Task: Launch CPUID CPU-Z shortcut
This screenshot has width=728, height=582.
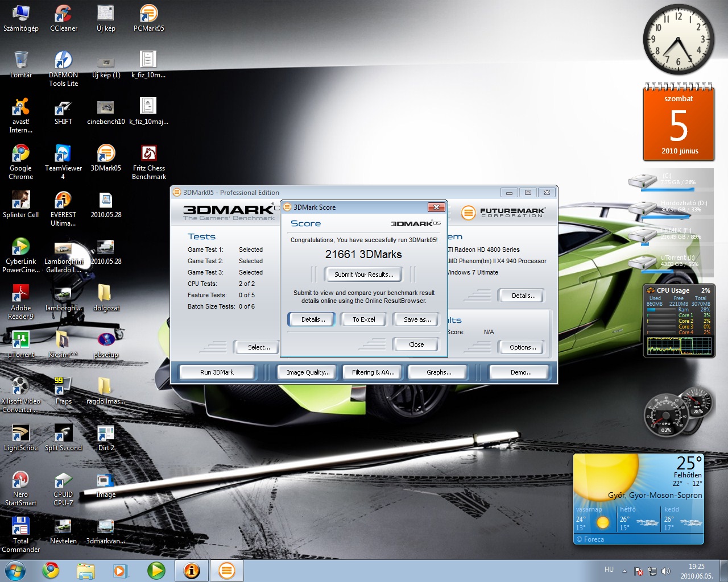Action: [63, 488]
